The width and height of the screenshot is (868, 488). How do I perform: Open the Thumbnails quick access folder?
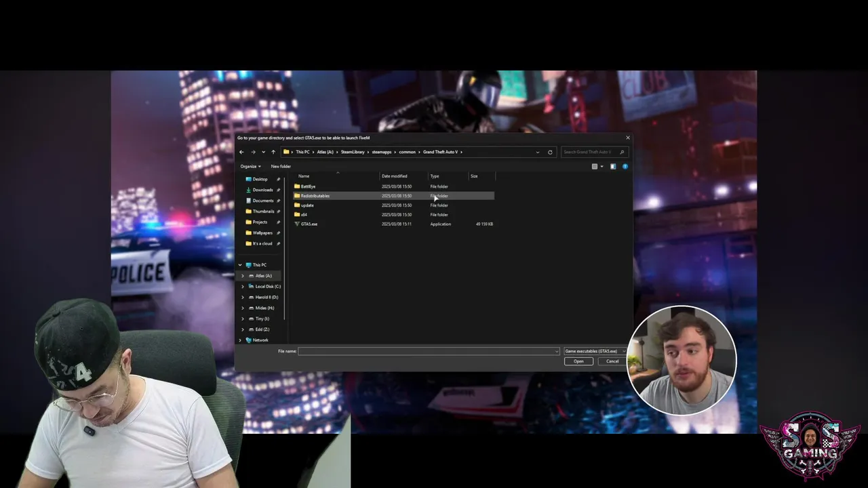[263, 211]
